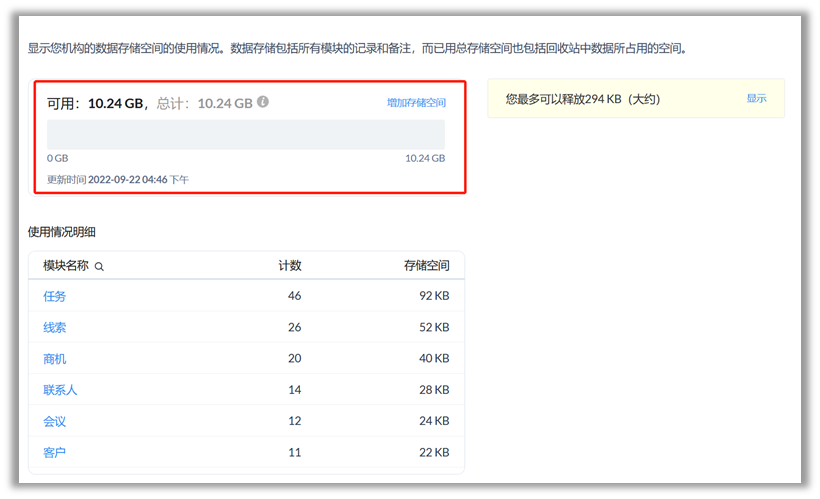
Task: Open the 线索 module link
Action: [55, 327]
